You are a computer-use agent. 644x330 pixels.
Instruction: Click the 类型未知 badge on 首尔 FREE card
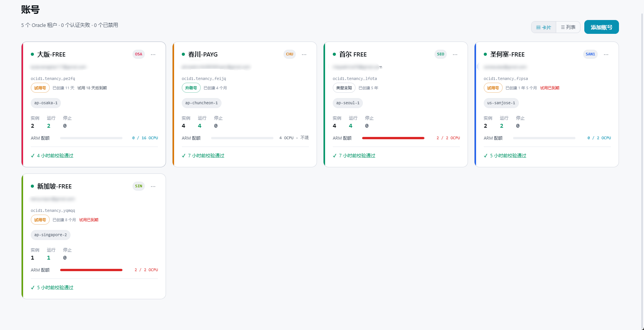(344, 88)
